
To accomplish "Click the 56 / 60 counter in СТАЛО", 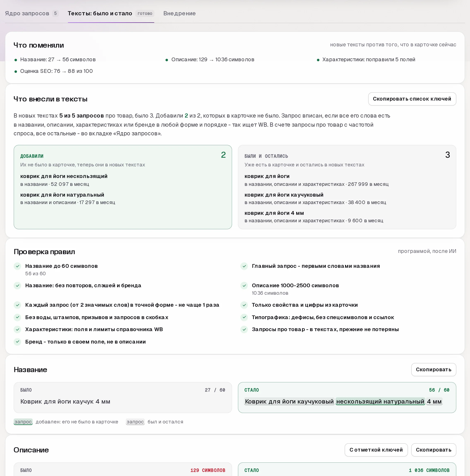I will (439, 390).
